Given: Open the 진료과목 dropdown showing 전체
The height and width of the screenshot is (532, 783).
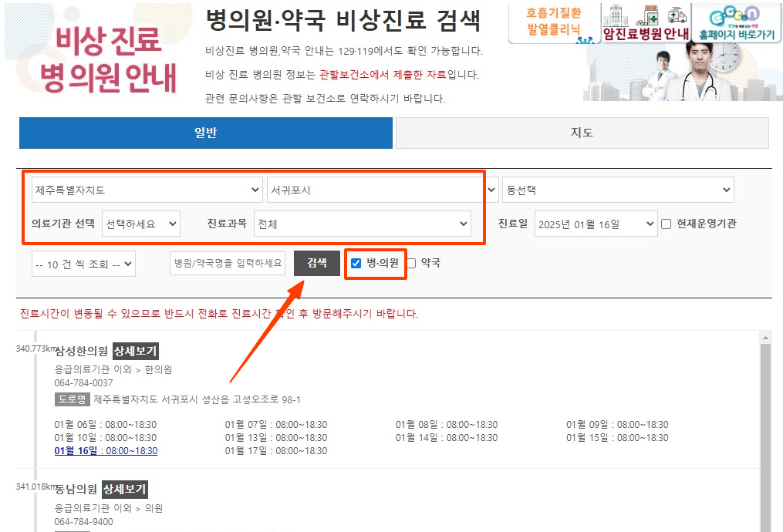Looking at the screenshot, I should coord(361,224).
